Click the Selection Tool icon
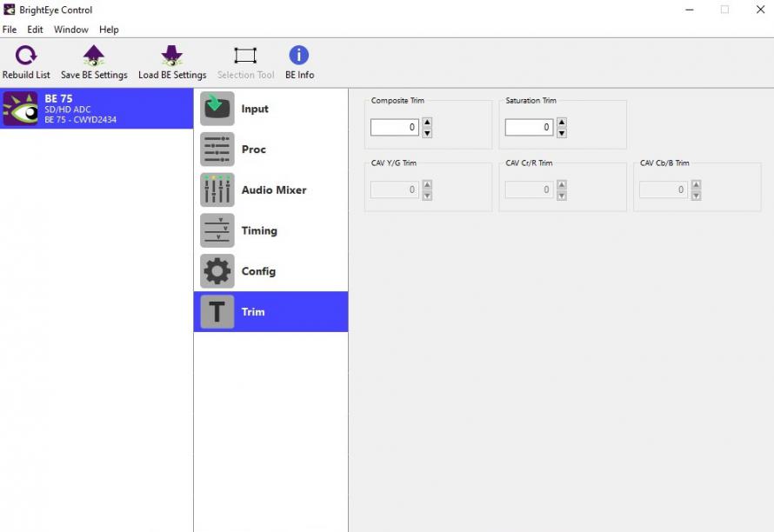Screen dimensions: 774x532 click(x=245, y=56)
